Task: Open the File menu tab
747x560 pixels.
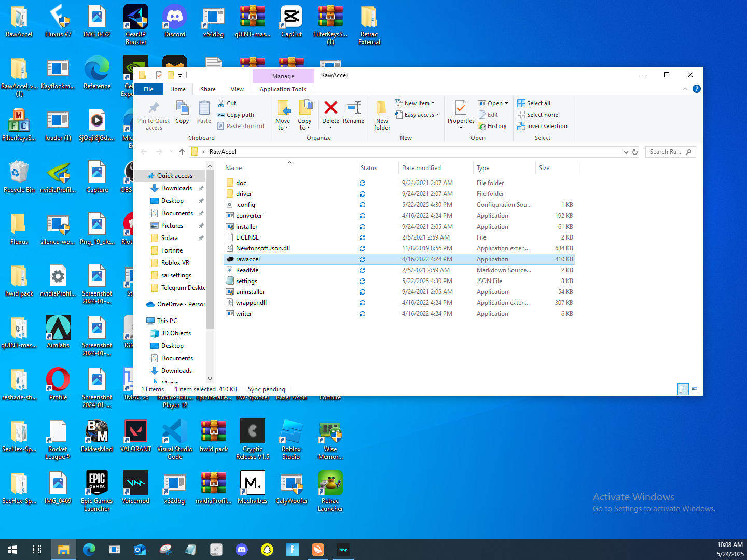Action: 148,89
